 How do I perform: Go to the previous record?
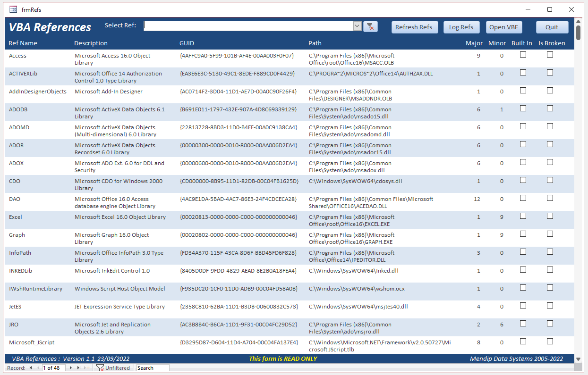pyautogui.click(x=38, y=368)
